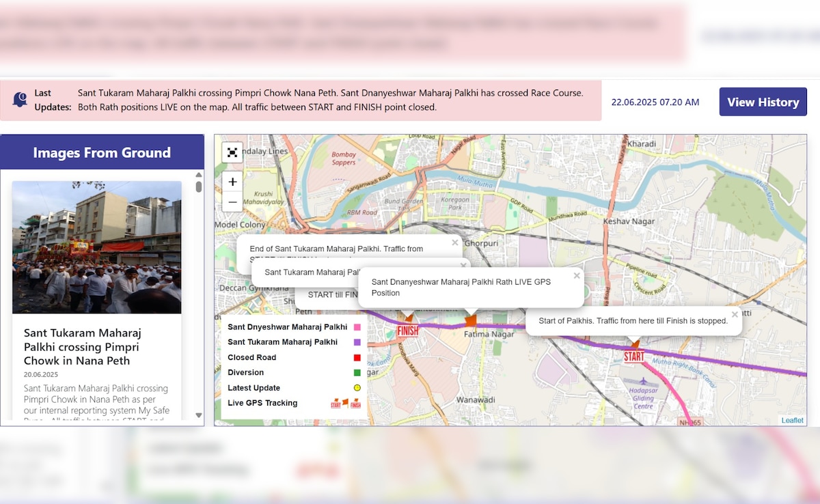The image size is (820, 504).
Task: Click the FINISH flag marker on map
Action: 407,328
